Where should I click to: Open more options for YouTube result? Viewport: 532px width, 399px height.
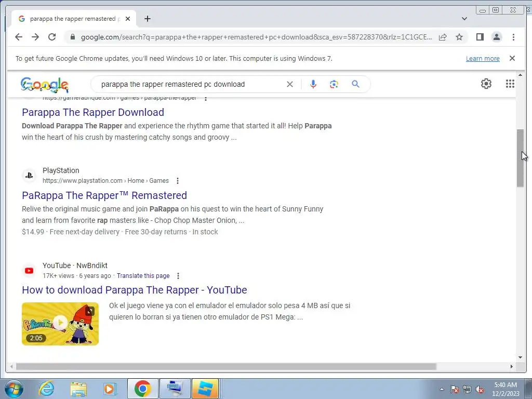point(178,276)
